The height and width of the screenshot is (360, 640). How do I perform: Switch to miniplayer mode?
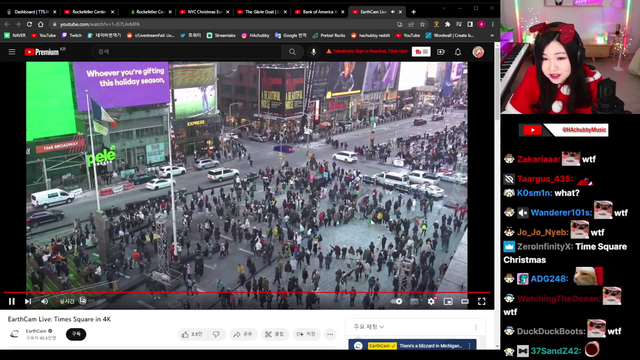448,301
